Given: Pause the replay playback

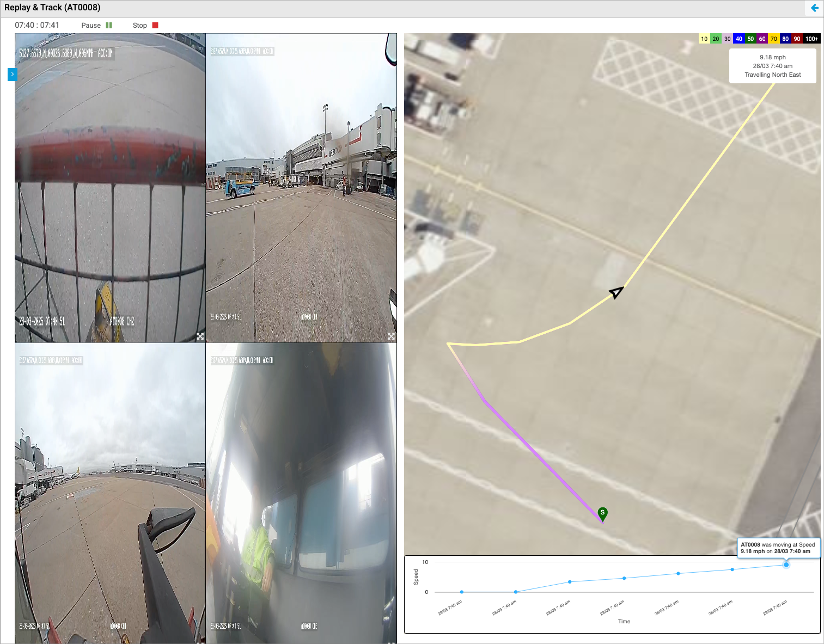Looking at the screenshot, I should click(109, 26).
